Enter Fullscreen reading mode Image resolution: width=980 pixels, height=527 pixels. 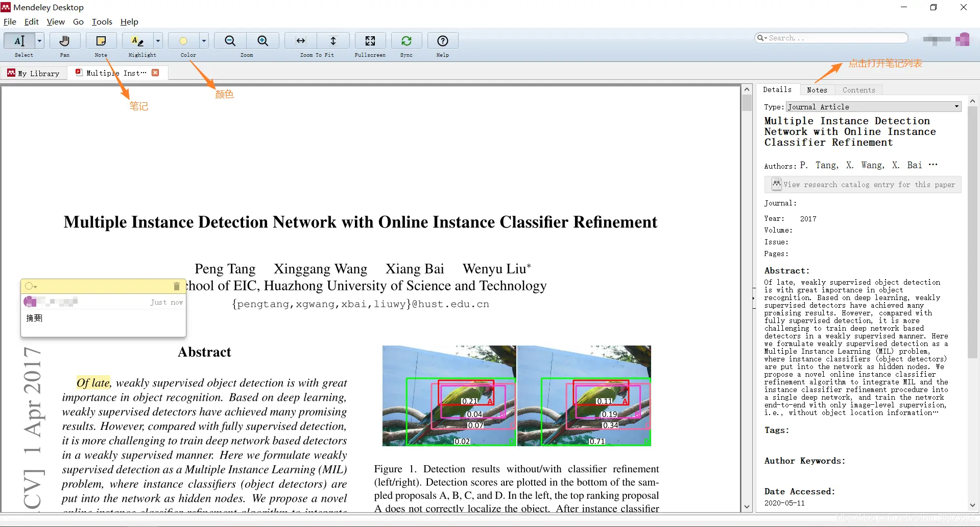click(370, 41)
